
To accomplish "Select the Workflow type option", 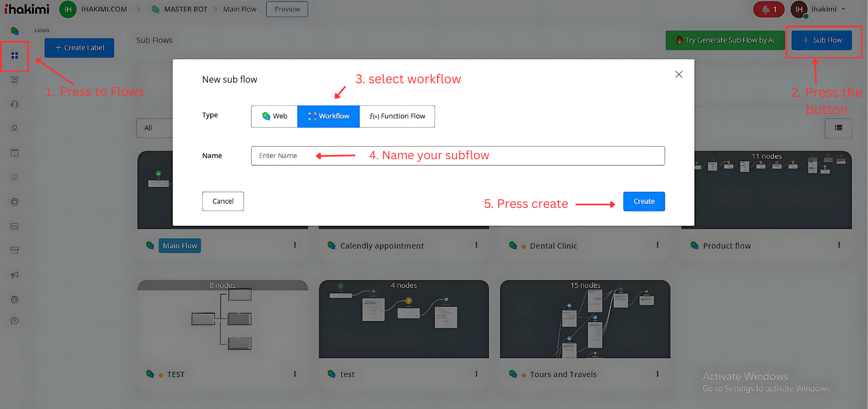I will coord(329,116).
